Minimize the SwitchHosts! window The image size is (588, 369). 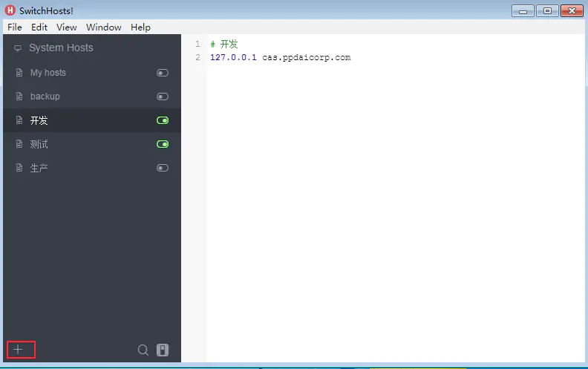pos(523,11)
